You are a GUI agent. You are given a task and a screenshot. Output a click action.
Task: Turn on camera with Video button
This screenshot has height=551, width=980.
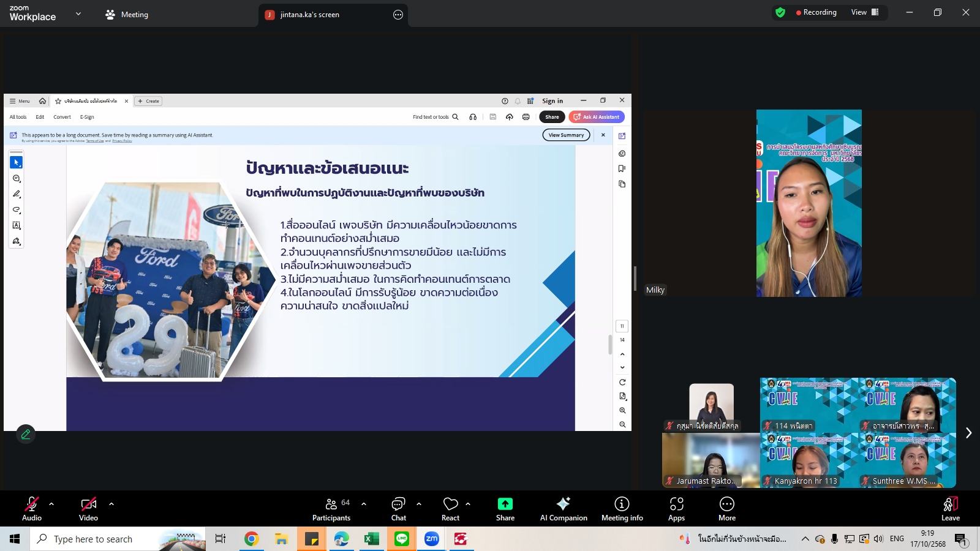click(x=88, y=508)
